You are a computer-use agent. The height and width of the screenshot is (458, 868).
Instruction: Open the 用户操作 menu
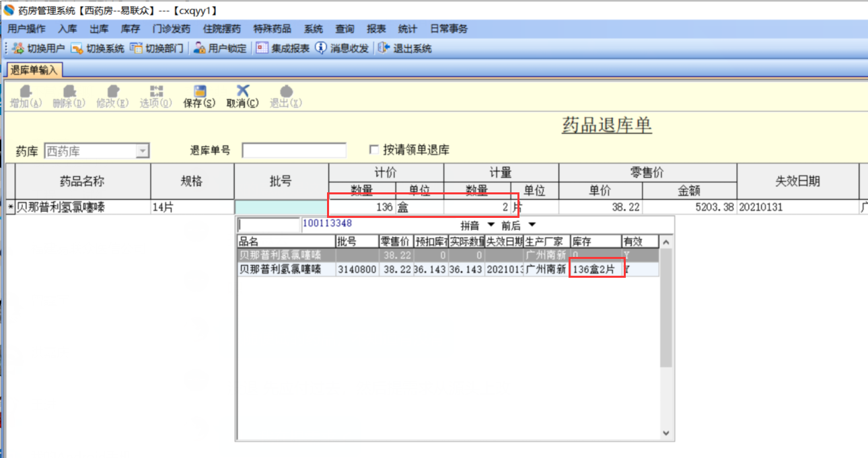tap(27, 29)
